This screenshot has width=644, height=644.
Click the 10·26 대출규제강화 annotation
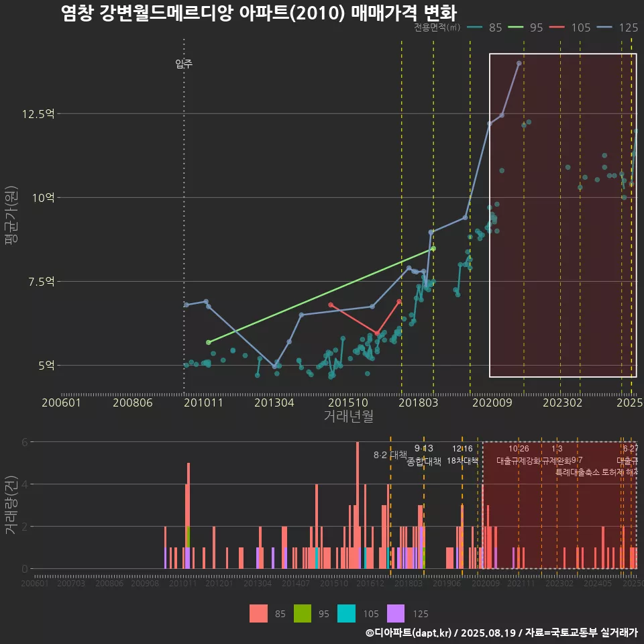coord(519,455)
